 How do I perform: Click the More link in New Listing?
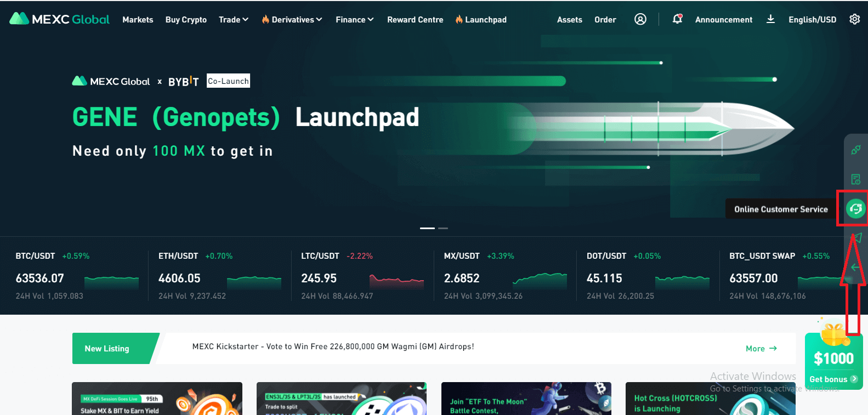coord(761,349)
